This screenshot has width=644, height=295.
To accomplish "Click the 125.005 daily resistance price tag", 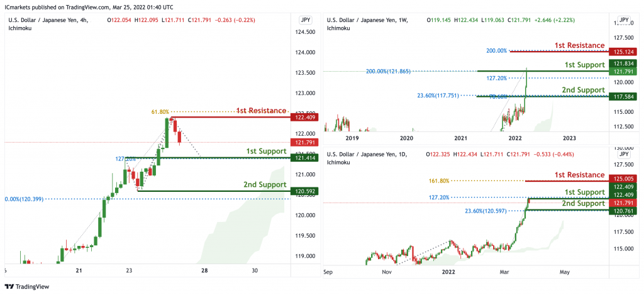I will pos(623,179).
